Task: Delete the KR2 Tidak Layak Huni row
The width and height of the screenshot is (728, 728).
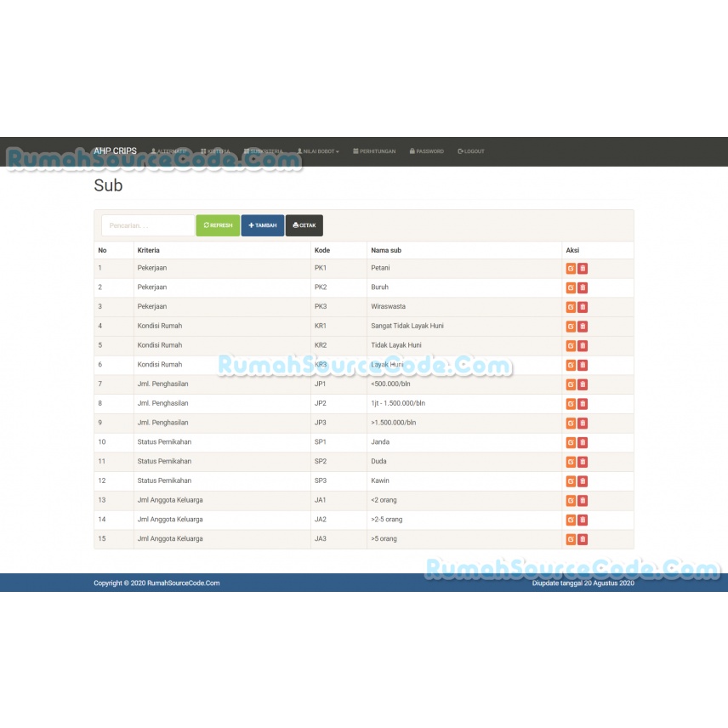Action: click(x=583, y=346)
